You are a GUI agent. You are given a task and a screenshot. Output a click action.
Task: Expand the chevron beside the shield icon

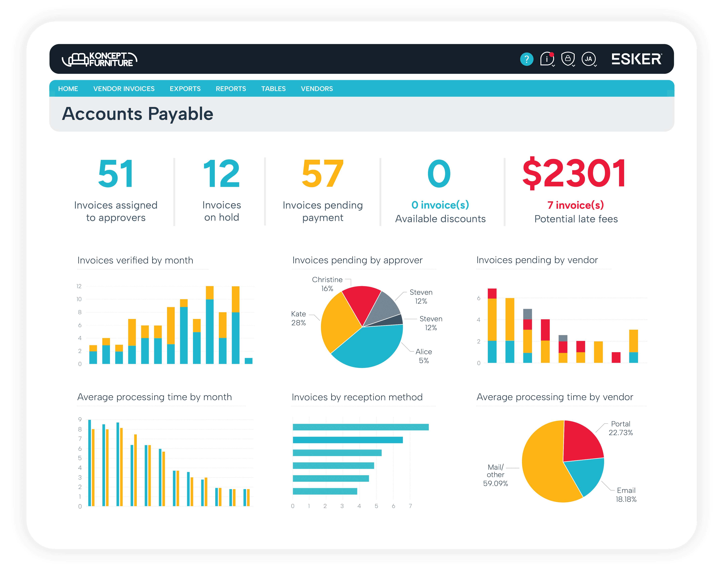click(x=574, y=66)
